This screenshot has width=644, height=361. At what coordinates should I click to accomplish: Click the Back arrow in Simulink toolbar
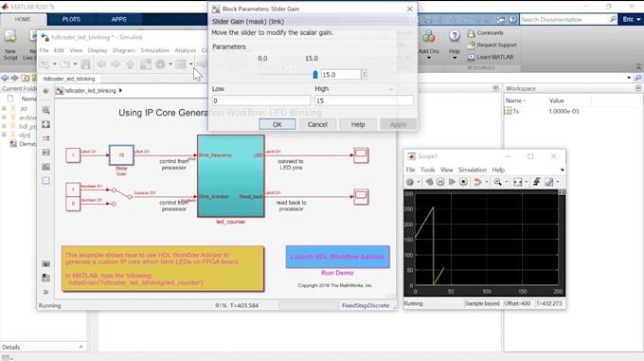point(101,64)
